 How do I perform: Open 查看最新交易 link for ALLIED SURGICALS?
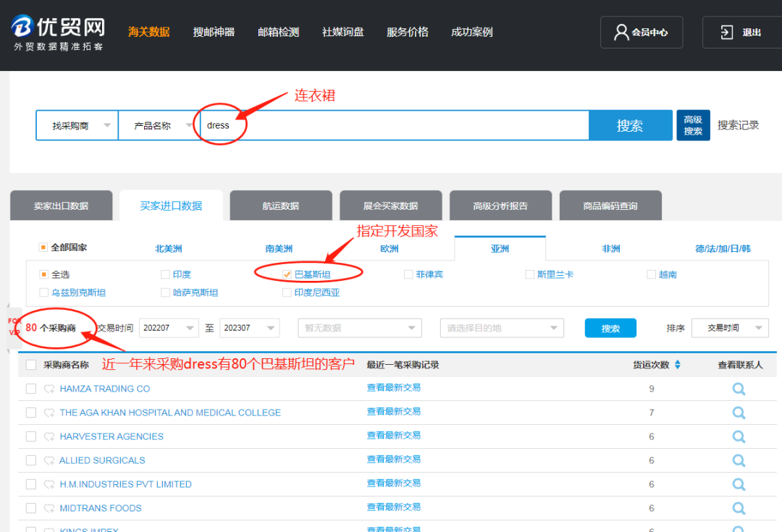pyautogui.click(x=393, y=460)
